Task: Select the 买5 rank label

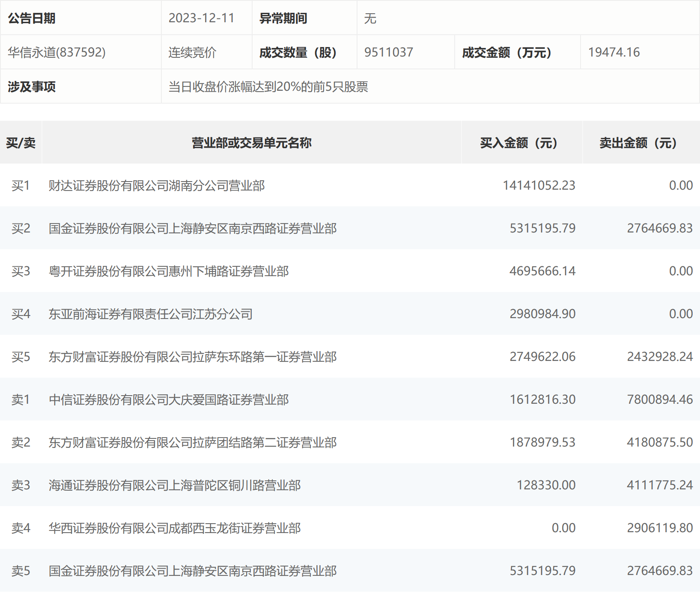Action: point(21,357)
